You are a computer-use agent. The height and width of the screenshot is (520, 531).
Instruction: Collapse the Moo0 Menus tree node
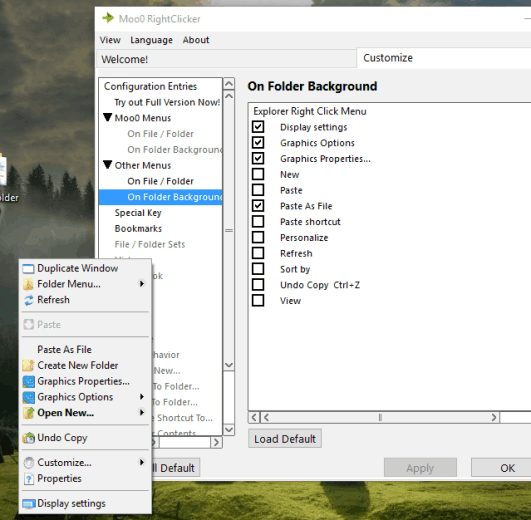(x=108, y=117)
